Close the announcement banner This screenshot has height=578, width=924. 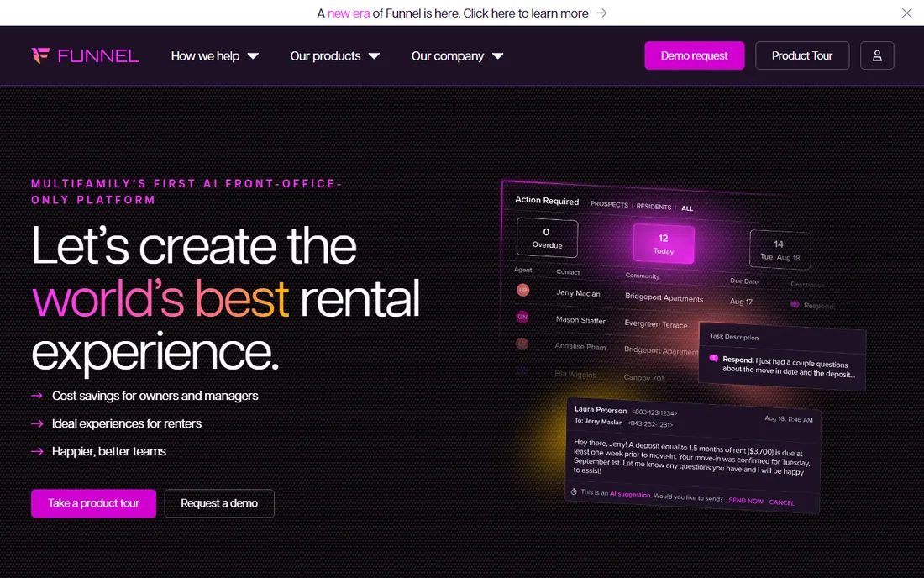pos(906,13)
